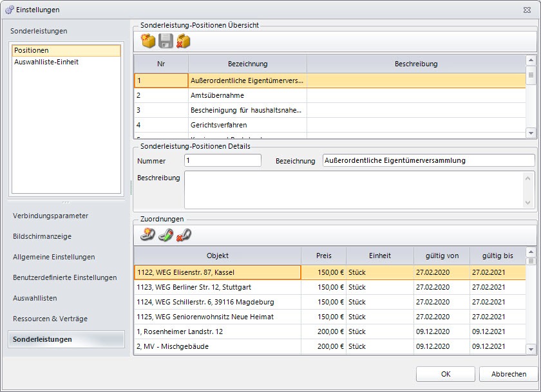Select Positionen in the Sonderleistungen list
The width and height of the screenshot is (541, 392).
[66, 50]
